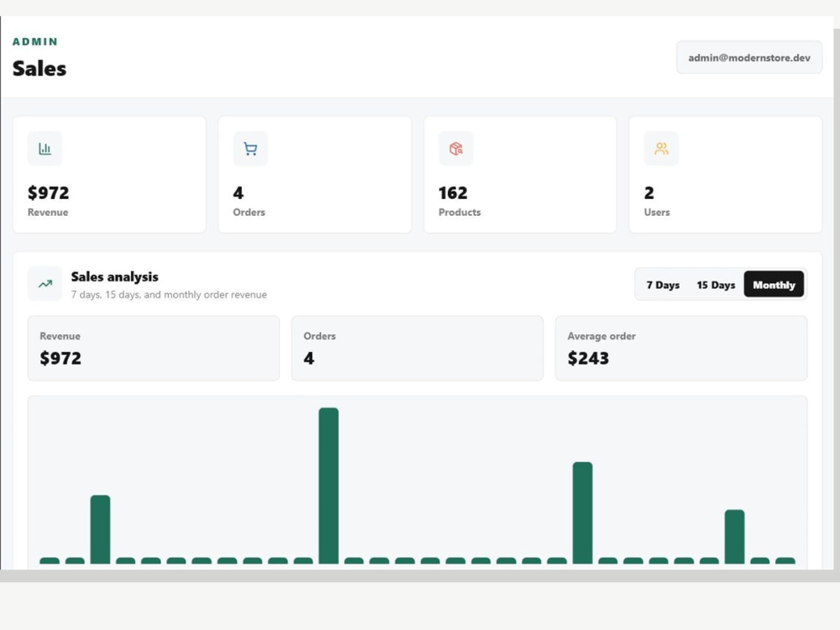The height and width of the screenshot is (630, 840).
Task: Click the shopping cart Orders icon
Action: pyautogui.click(x=250, y=149)
